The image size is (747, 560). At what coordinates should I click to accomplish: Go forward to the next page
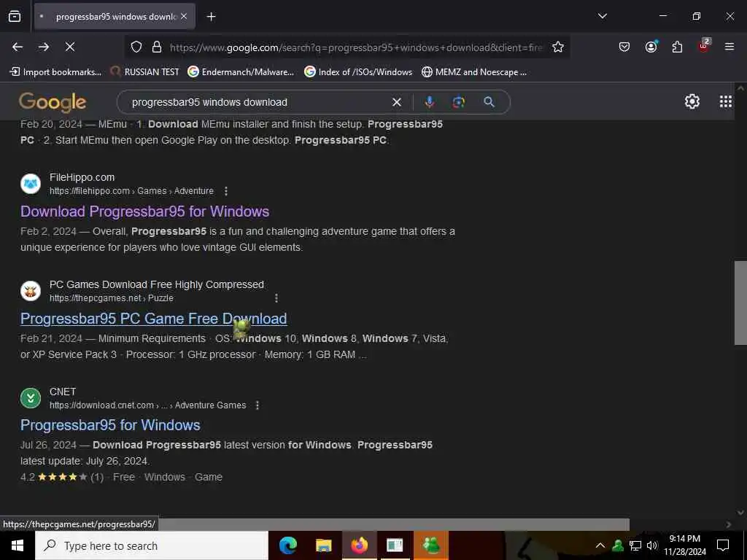(x=44, y=47)
